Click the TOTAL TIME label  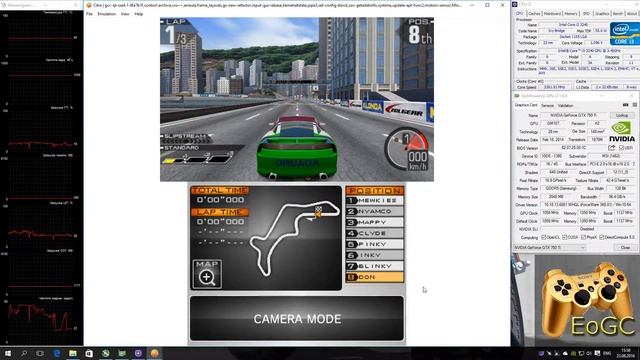tap(220, 191)
